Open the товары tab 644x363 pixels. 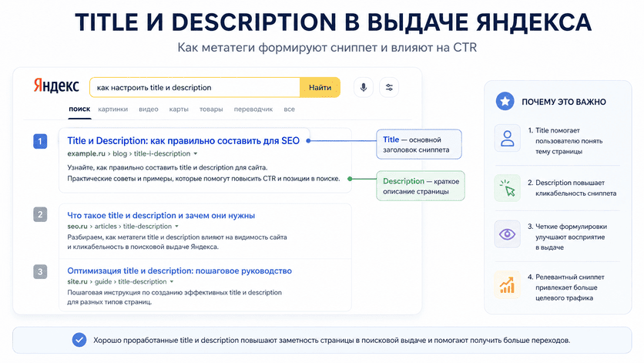pyautogui.click(x=211, y=109)
